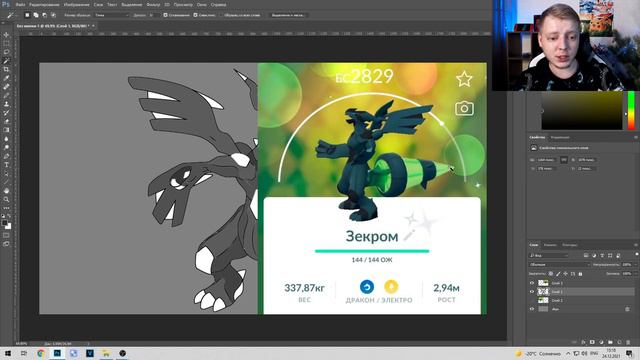The height and width of the screenshot is (360, 640).
Task: Click the Add layer mask icon
Action: (x=592, y=342)
